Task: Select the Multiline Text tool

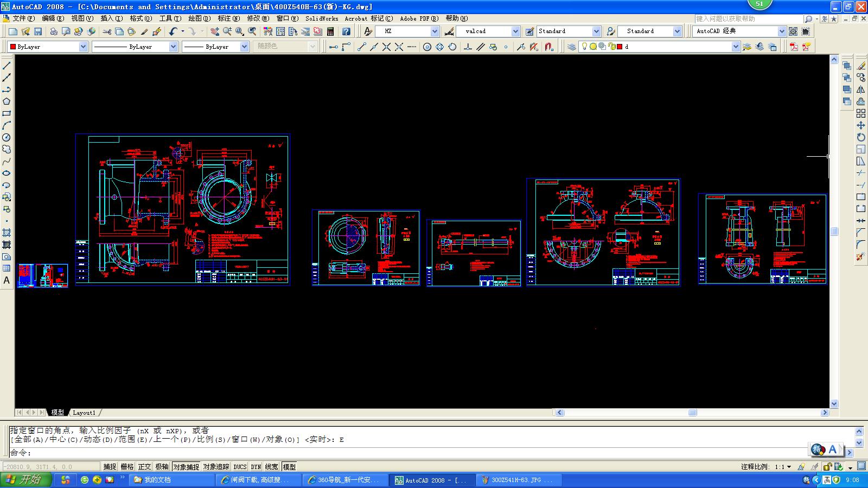Action: (x=7, y=280)
